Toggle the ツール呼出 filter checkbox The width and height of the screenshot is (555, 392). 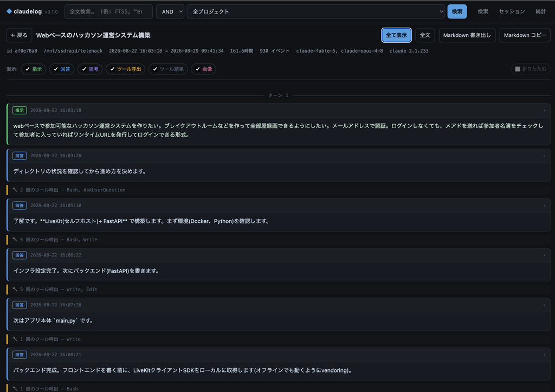113,69
